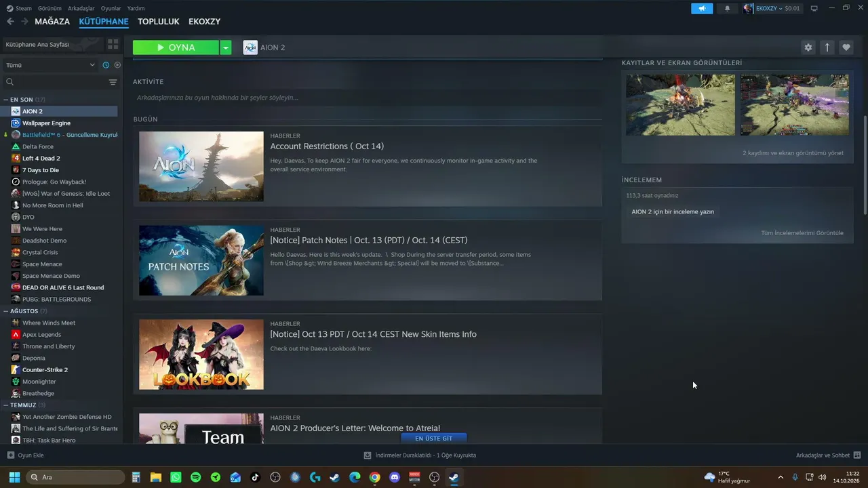The height and width of the screenshot is (488, 868).
Task: Switch to Big Picture mode monitor icon
Action: click(x=814, y=8)
